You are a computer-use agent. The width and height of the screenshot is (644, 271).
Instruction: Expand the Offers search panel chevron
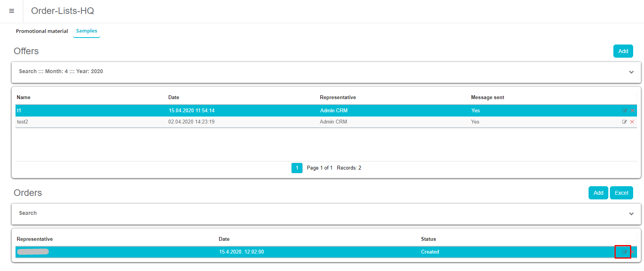631,72
